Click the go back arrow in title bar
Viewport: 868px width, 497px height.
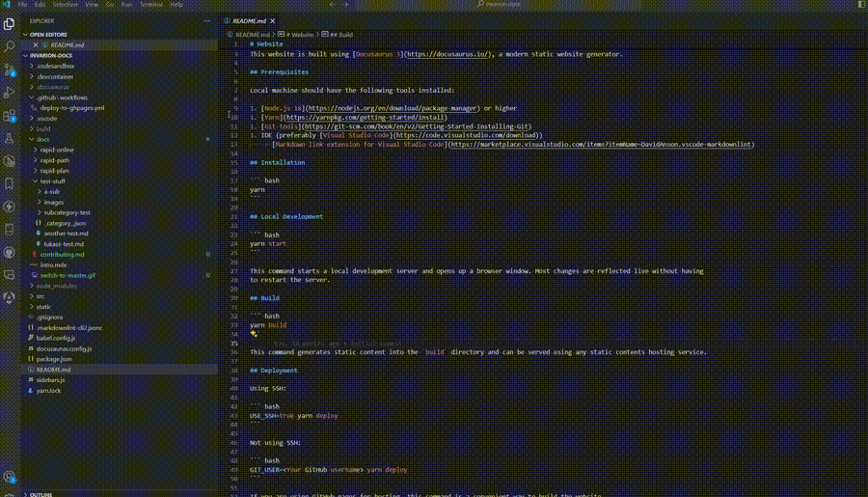tap(332, 5)
